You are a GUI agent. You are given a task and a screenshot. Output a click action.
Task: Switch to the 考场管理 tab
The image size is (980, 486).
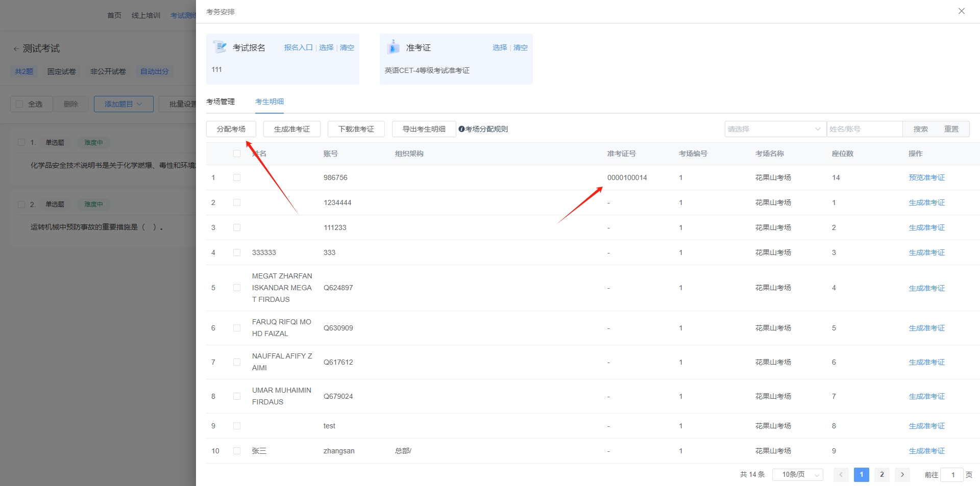[x=220, y=101]
